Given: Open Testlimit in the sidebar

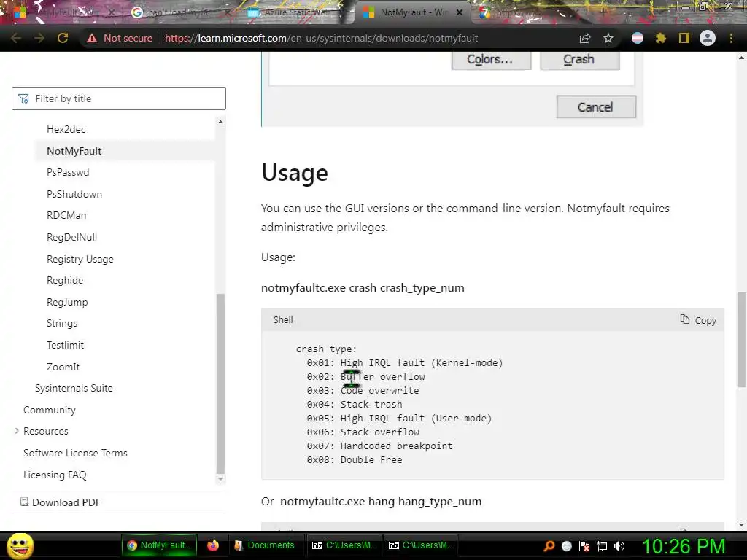Looking at the screenshot, I should pos(65,345).
